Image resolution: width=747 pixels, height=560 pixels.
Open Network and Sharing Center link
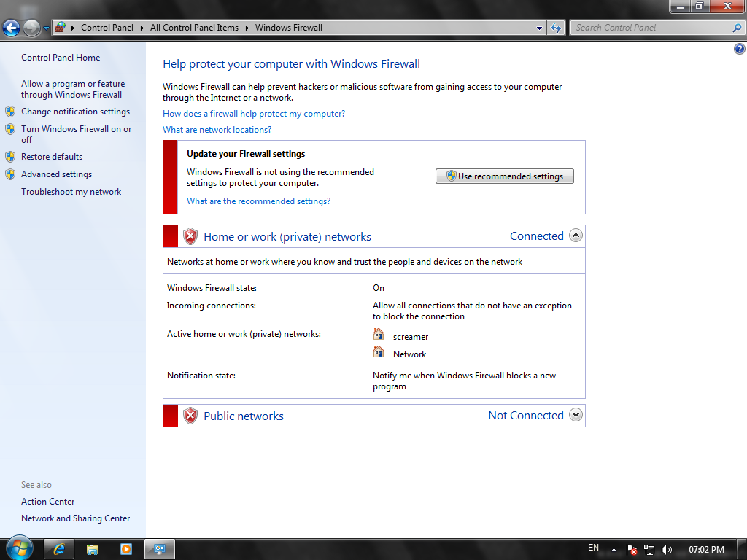click(75, 518)
